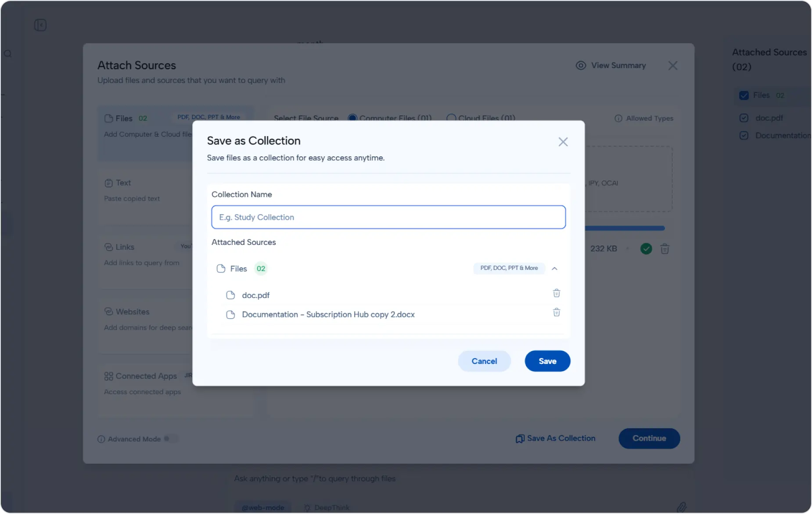The image size is (812, 514).
Task: Delete the uploaded 232 KB file
Action: click(x=665, y=249)
